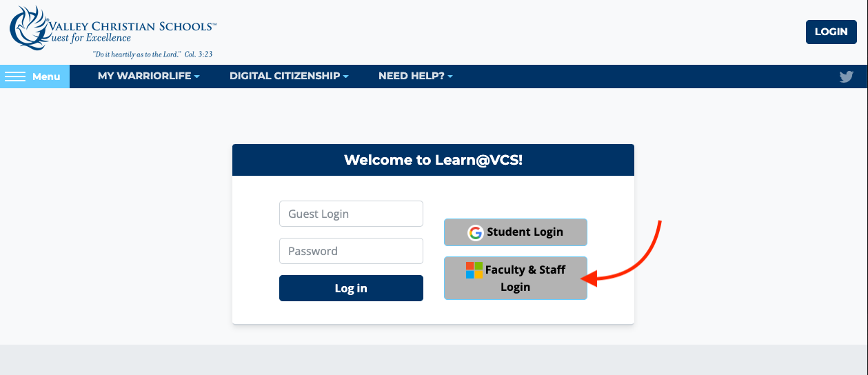Expand the DIGITAL CITIZENSHIP dropdown arrow
Image resolution: width=868 pixels, height=375 pixels.
[346, 77]
